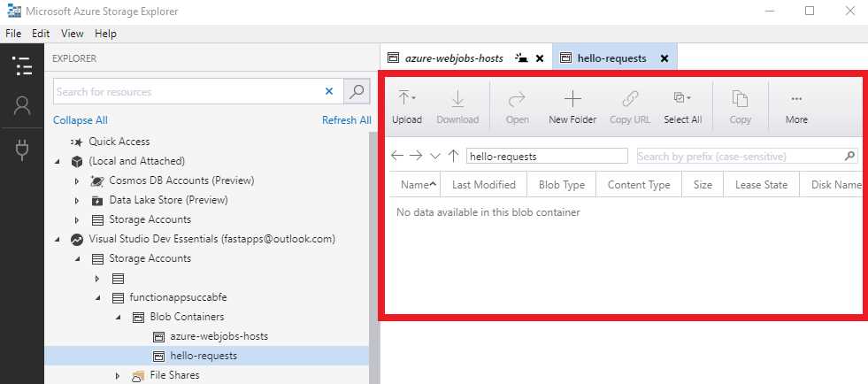Click the hello-requests path address field
Image resolution: width=868 pixels, height=384 pixels.
[x=547, y=156]
